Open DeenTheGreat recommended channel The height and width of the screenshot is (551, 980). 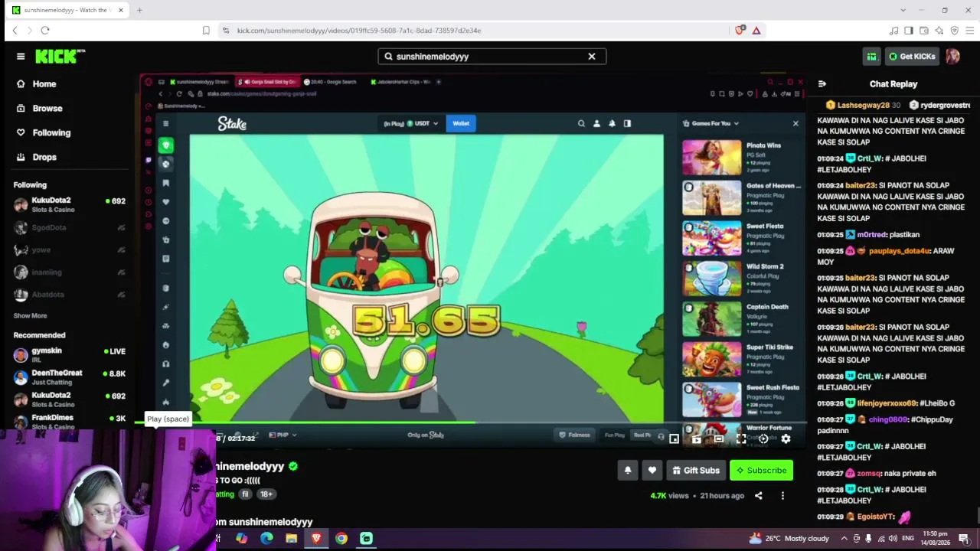(x=69, y=377)
